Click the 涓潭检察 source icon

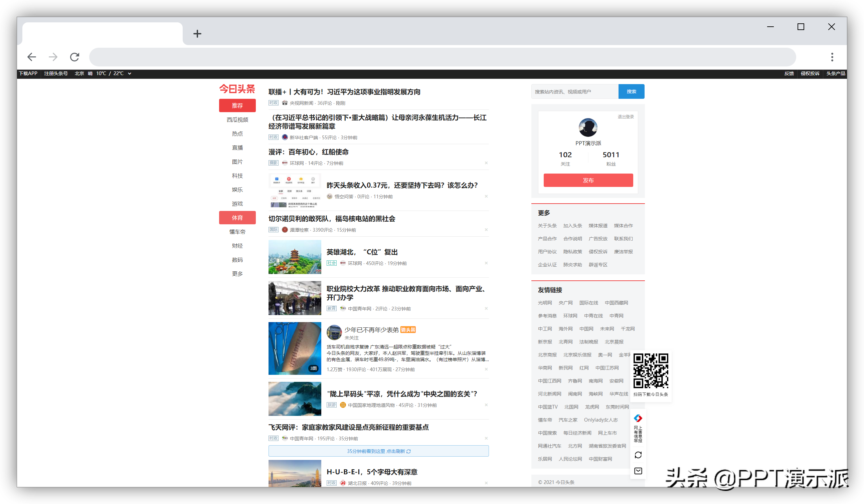pyautogui.click(x=285, y=230)
